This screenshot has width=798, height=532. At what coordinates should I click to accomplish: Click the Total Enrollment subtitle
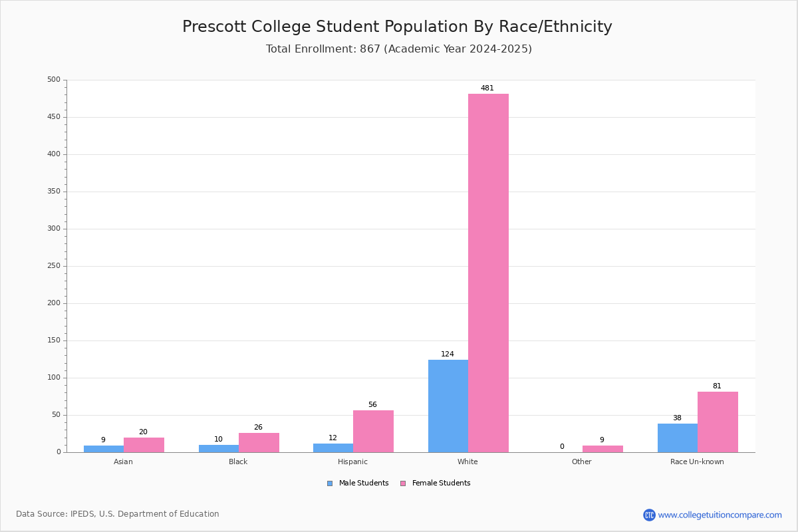[399, 49]
